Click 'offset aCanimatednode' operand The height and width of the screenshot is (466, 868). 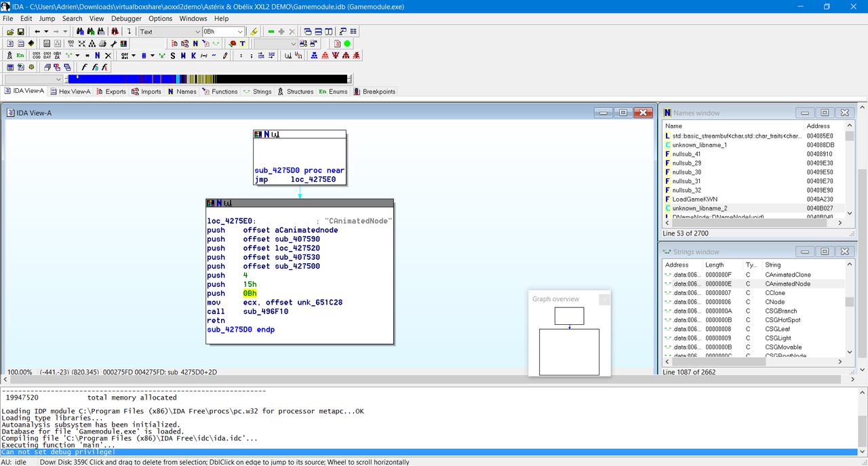tap(290, 230)
